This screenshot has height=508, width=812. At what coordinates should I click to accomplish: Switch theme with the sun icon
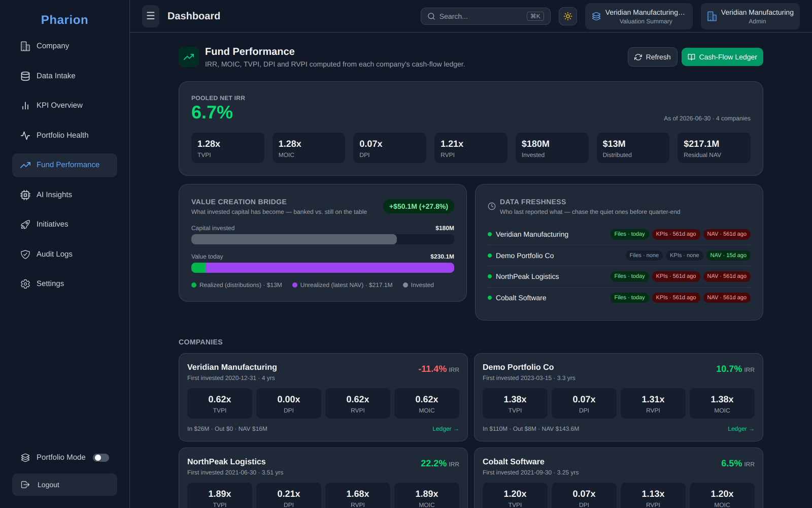(x=568, y=16)
